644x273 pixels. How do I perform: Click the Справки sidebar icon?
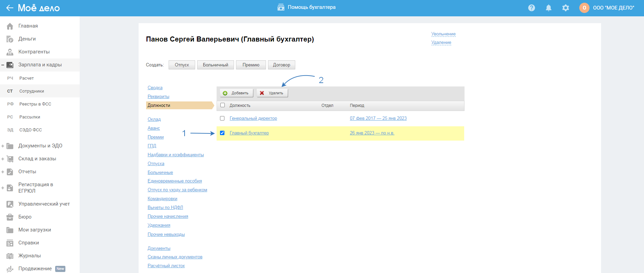pyautogui.click(x=10, y=243)
